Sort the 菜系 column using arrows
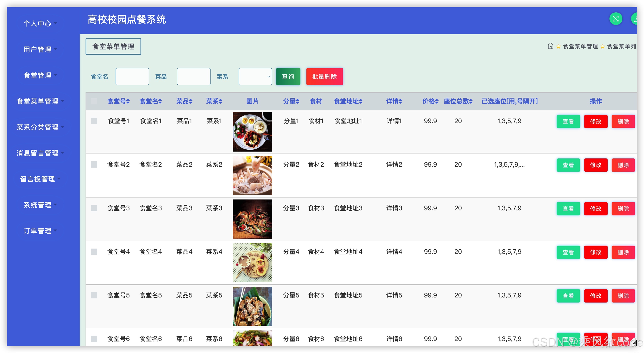The image size is (644, 353). click(x=221, y=101)
